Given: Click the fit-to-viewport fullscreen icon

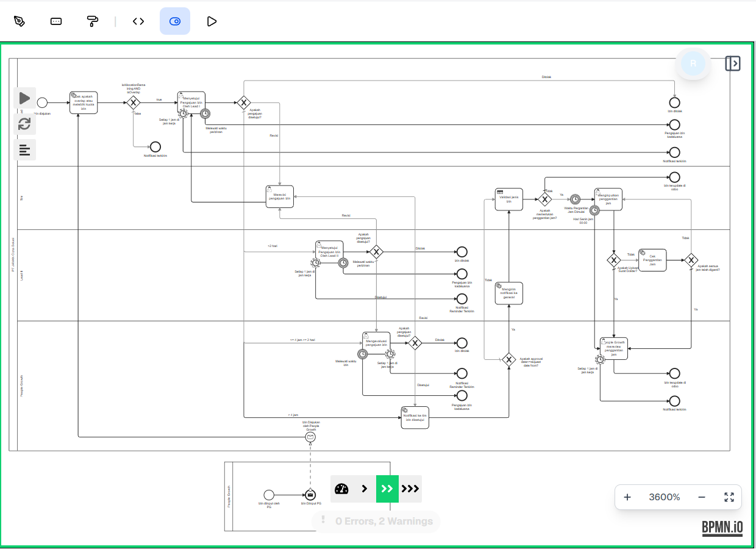Looking at the screenshot, I should 729,497.
